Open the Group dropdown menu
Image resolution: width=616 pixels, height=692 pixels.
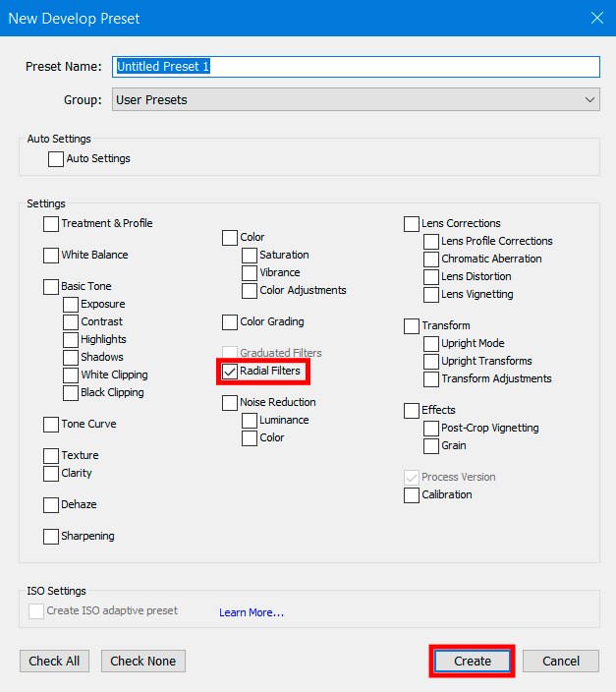click(355, 99)
